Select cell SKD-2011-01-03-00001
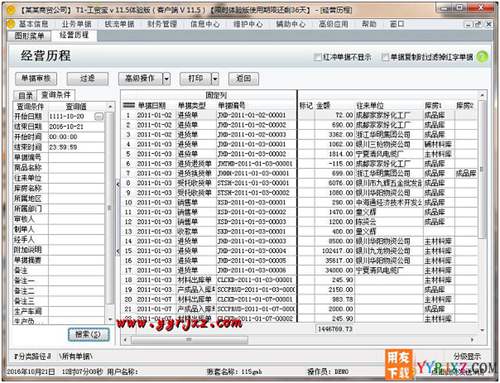The image size is (500, 383). tap(256, 231)
